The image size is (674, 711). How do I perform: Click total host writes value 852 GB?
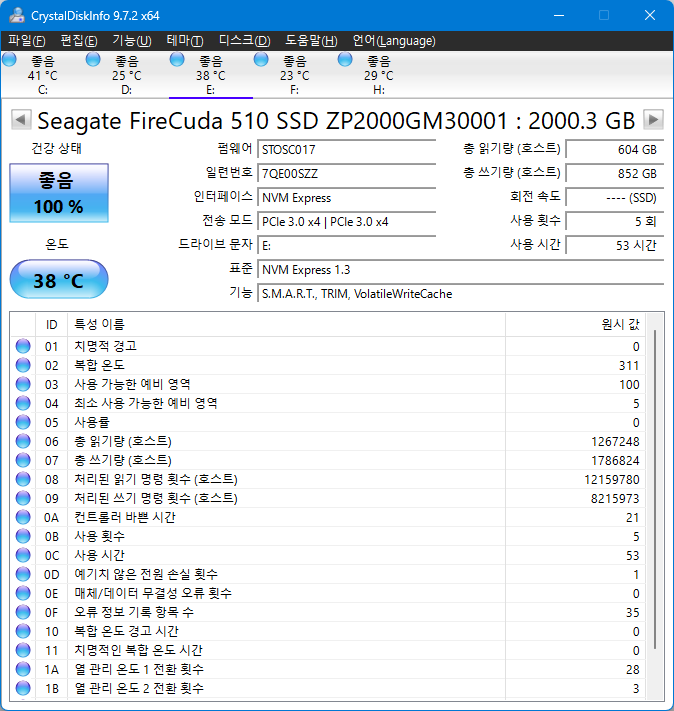coord(615,174)
